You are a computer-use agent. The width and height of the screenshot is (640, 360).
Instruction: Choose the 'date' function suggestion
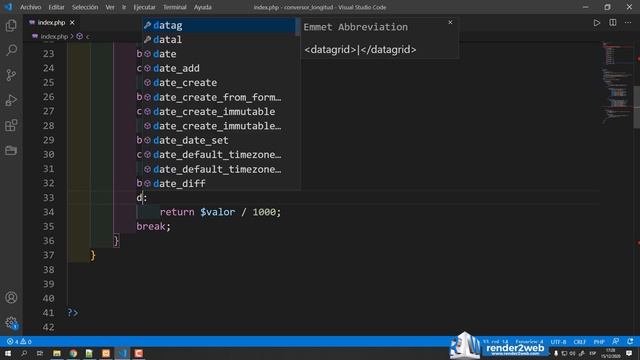218,54
